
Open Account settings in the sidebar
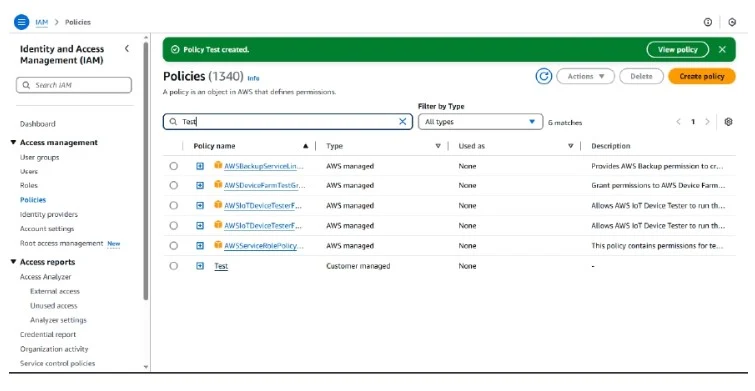pos(47,229)
